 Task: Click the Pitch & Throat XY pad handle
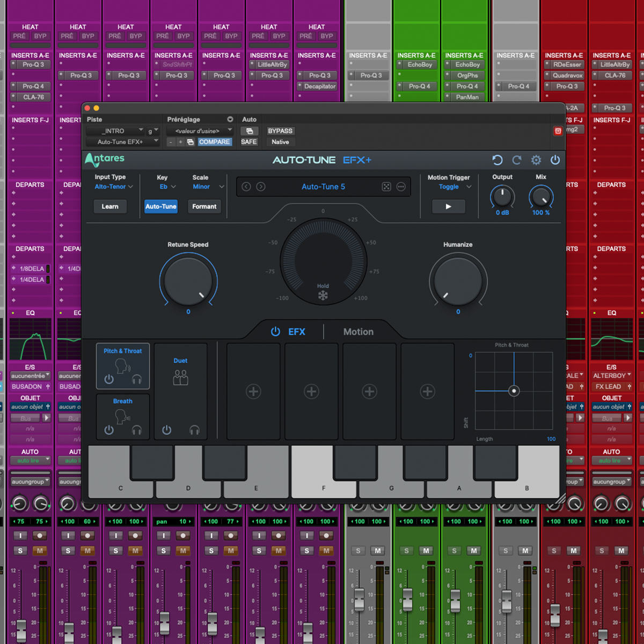(x=514, y=391)
